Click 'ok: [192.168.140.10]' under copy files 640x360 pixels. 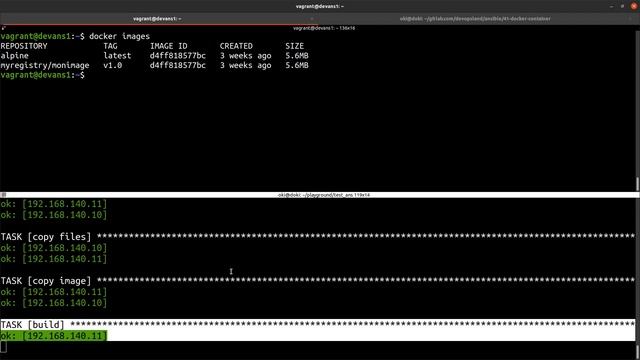[x=53, y=248]
